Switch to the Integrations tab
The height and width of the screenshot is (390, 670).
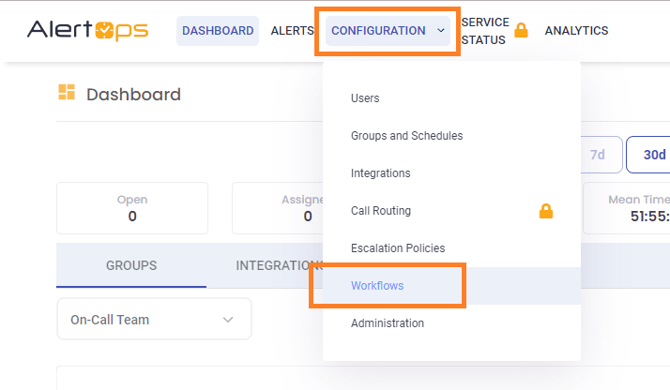point(279,266)
